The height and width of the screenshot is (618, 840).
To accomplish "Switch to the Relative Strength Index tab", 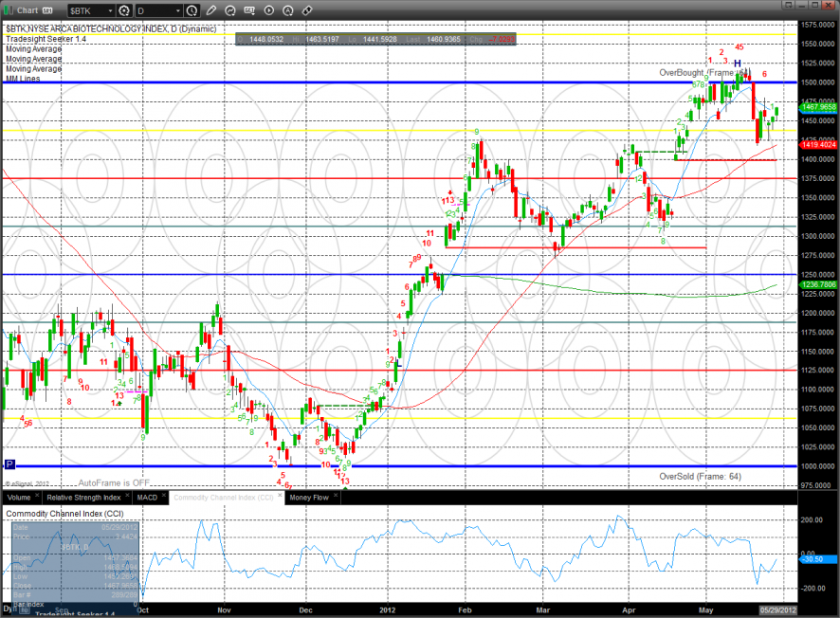I will (84, 497).
